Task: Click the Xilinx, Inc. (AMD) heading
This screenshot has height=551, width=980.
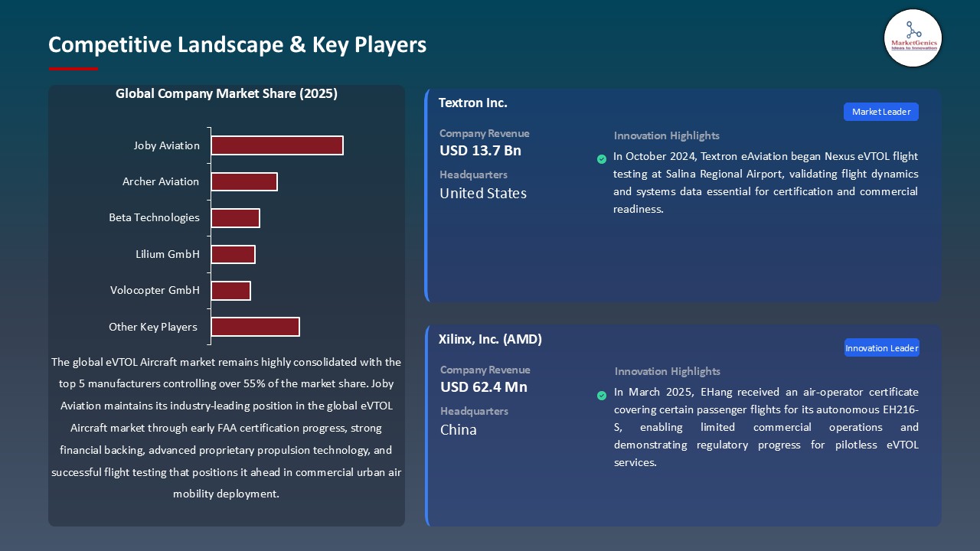Action: click(490, 339)
